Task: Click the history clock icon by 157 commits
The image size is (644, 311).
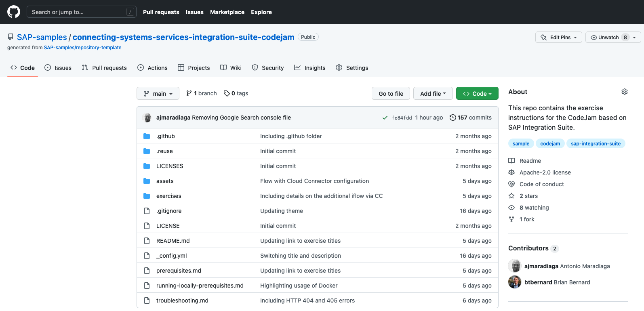Action: coord(453,118)
